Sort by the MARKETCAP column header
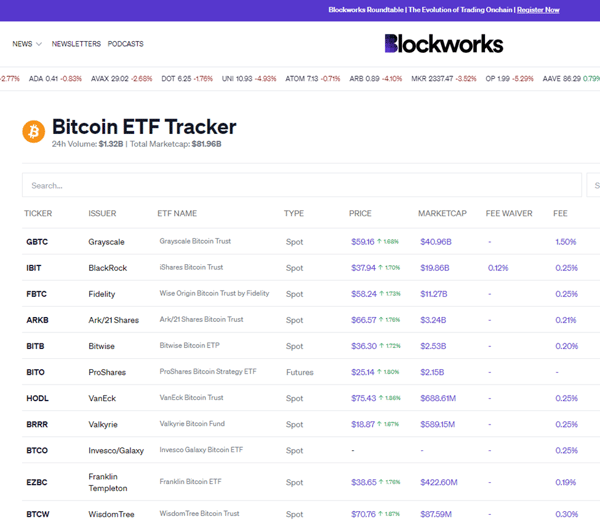The image size is (600, 524). click(442, 213)
